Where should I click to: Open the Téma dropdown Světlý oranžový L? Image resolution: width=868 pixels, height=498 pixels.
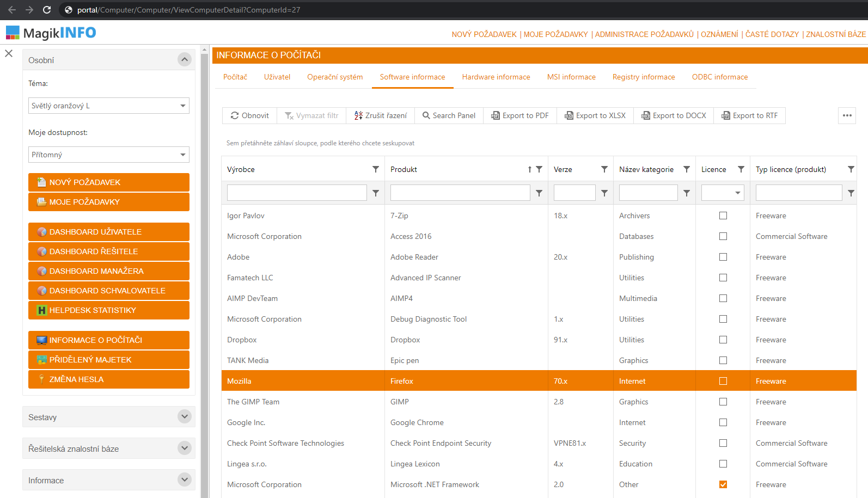click(109, 106)
